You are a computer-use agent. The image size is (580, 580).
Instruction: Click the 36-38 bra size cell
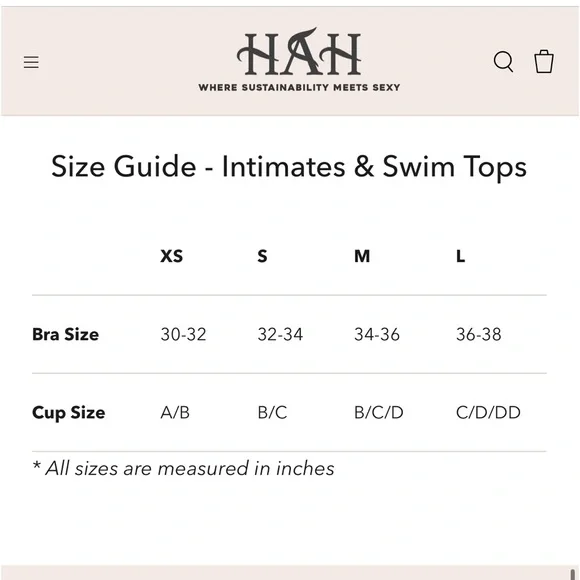coord(479,334)
